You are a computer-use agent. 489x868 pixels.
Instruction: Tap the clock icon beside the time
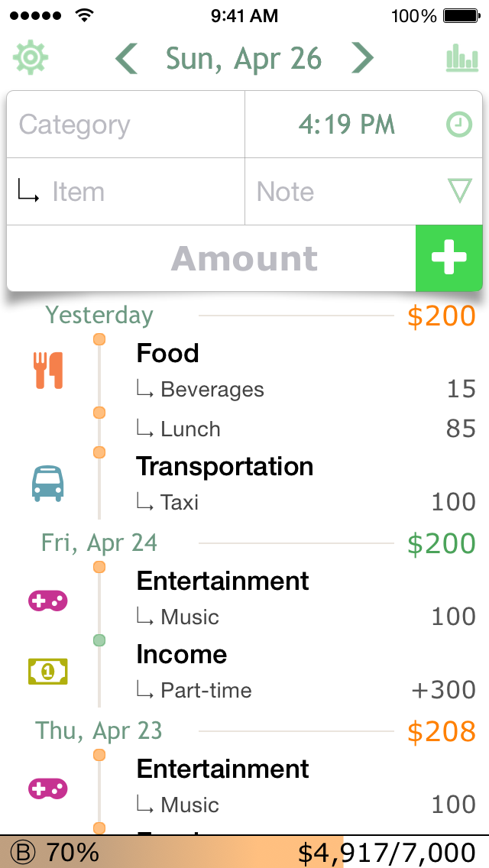459,125
